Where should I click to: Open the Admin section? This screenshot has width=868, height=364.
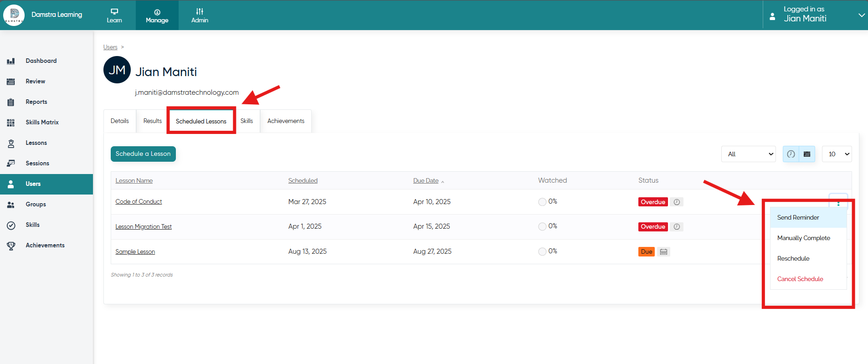click(200, 15)
